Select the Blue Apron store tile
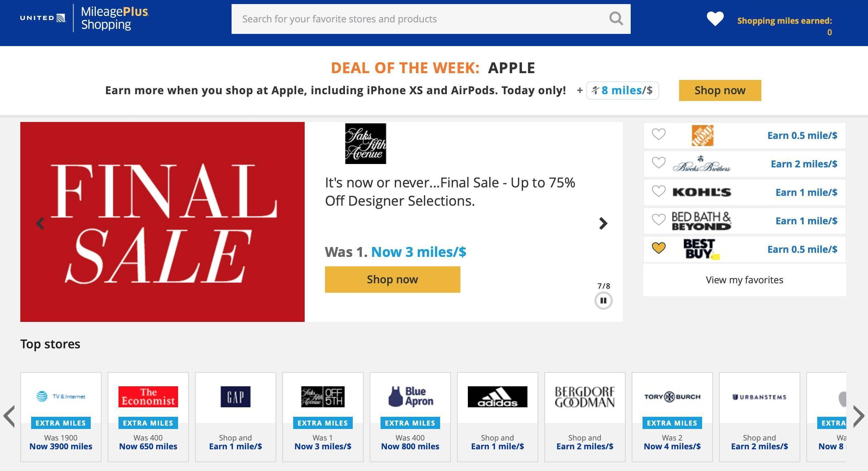 410,417
